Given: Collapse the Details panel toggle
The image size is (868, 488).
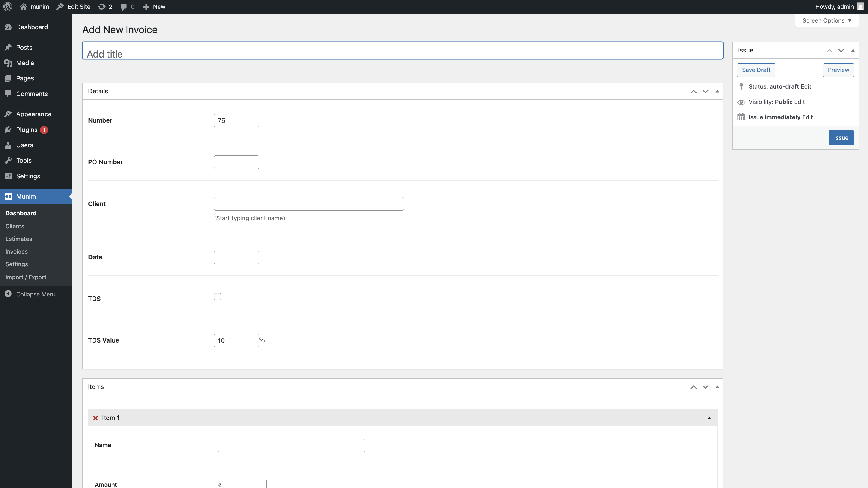Looking at the screenshot, I should (x=717, y=91).
